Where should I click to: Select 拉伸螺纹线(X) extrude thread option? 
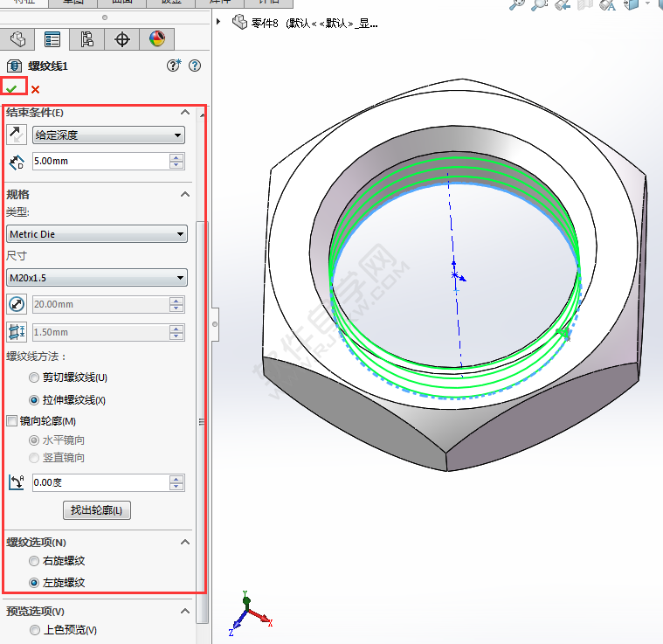tap(34, 400)
